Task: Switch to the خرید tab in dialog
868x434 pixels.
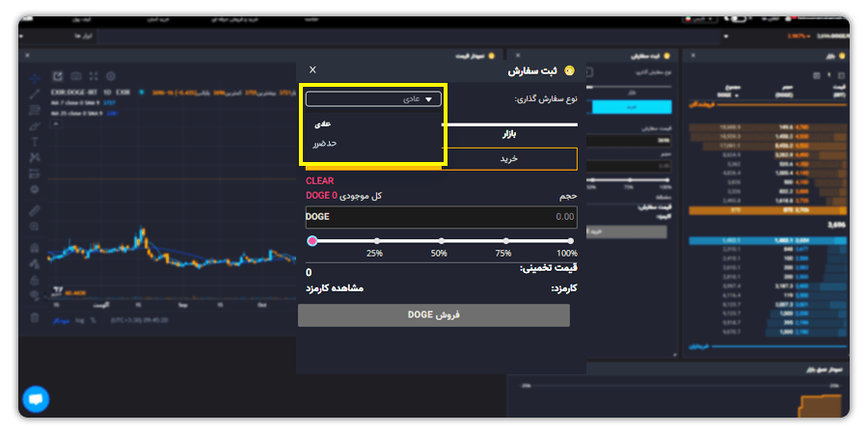Action: pyautogui.click(x=508, y=159)
